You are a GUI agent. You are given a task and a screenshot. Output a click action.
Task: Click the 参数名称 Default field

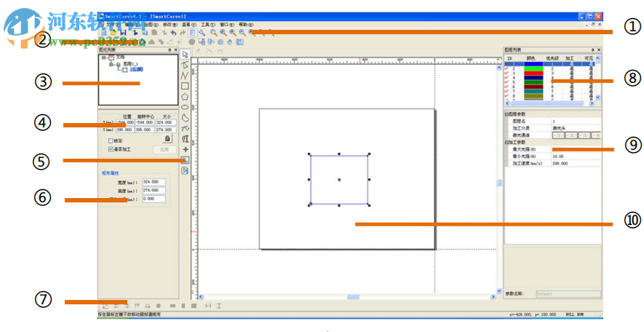[x=568, y=294]
